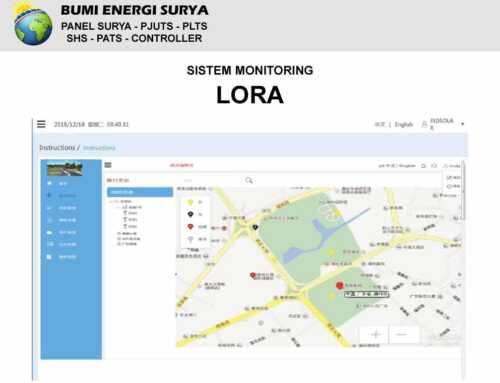Click the fullscreen icon in inner header
The image size is (500, 383).
pos(434,166)
